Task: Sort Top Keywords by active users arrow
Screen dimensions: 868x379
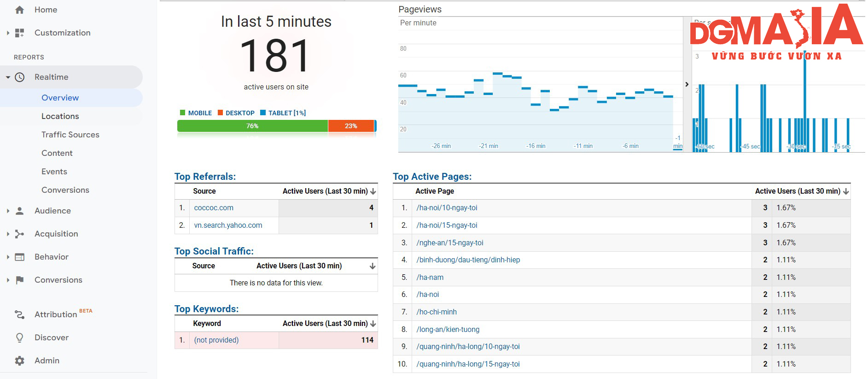Action: point(373,324)
